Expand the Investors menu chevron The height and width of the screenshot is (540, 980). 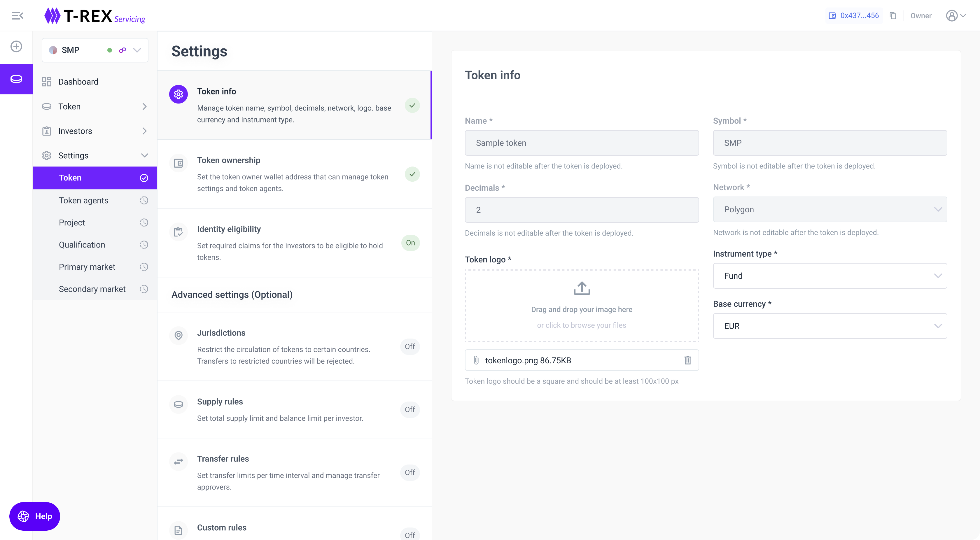144,131
